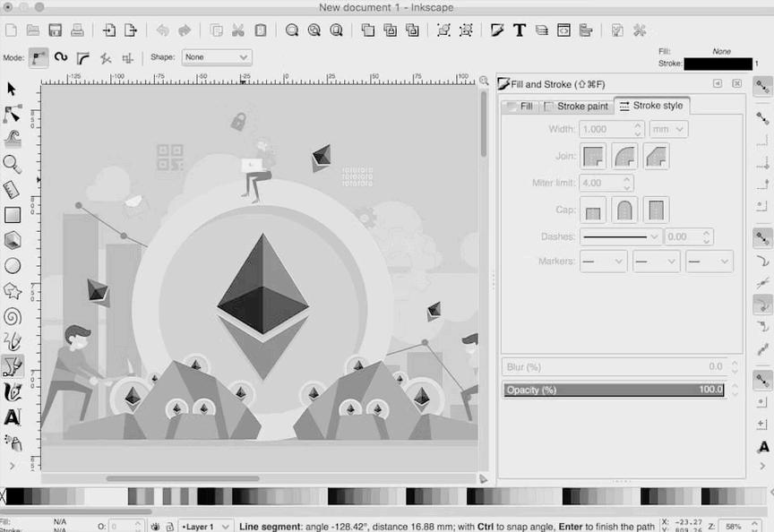The height and width of the screenshot is (532, 774).
Task: Open the end marker dropdown
Action: [709, 261]
